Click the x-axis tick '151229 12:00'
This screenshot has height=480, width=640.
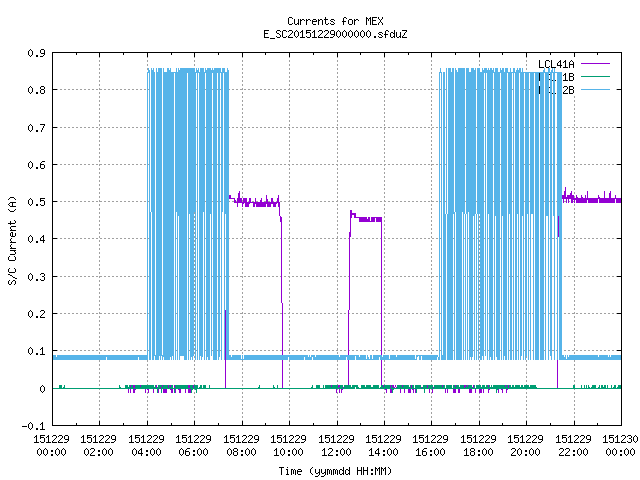[x=336, y=446]
